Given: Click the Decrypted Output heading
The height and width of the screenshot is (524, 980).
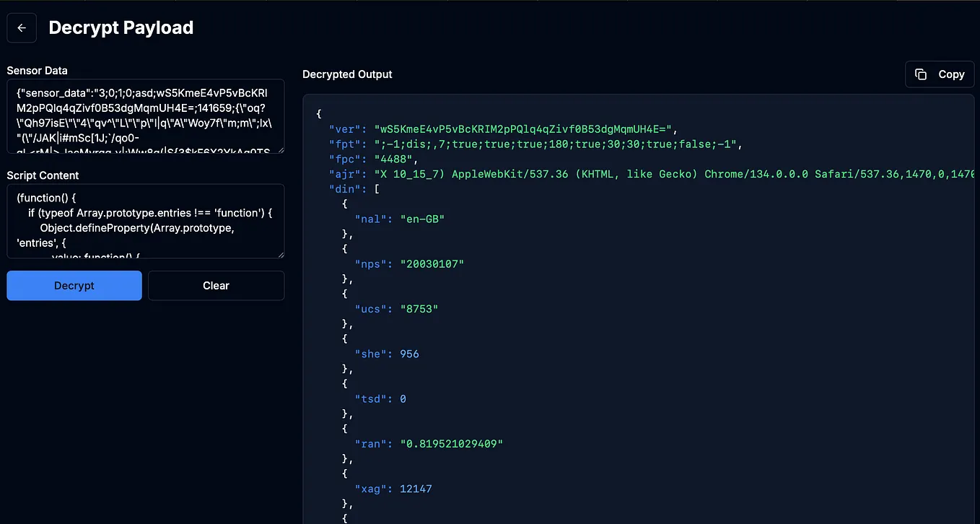Looking at the screenshot, I should pyautogui.click(x=346, y=74).
